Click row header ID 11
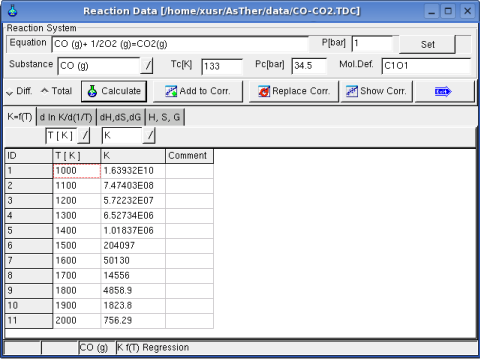 [x=29, y=321]
